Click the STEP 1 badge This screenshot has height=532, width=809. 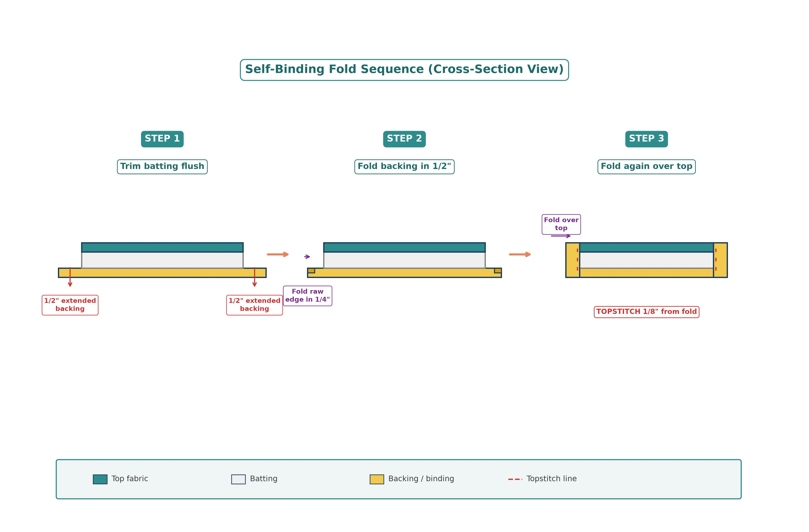162,139
